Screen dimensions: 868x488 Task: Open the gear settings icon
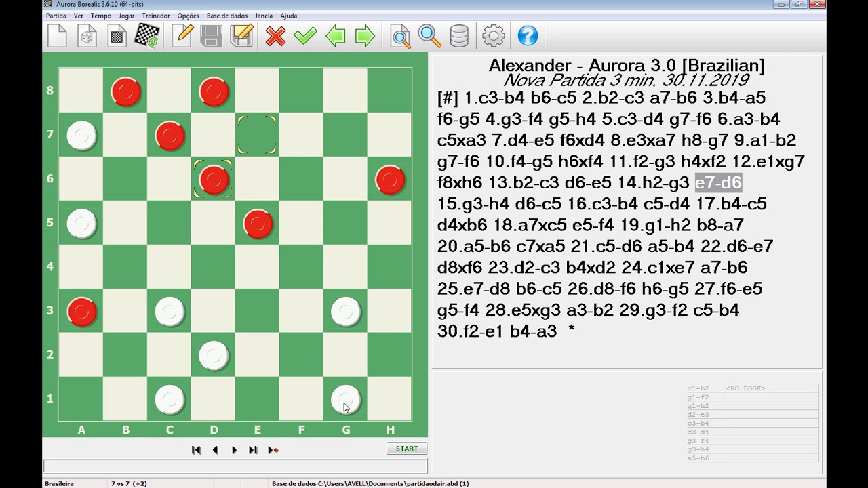coord(494,36)
